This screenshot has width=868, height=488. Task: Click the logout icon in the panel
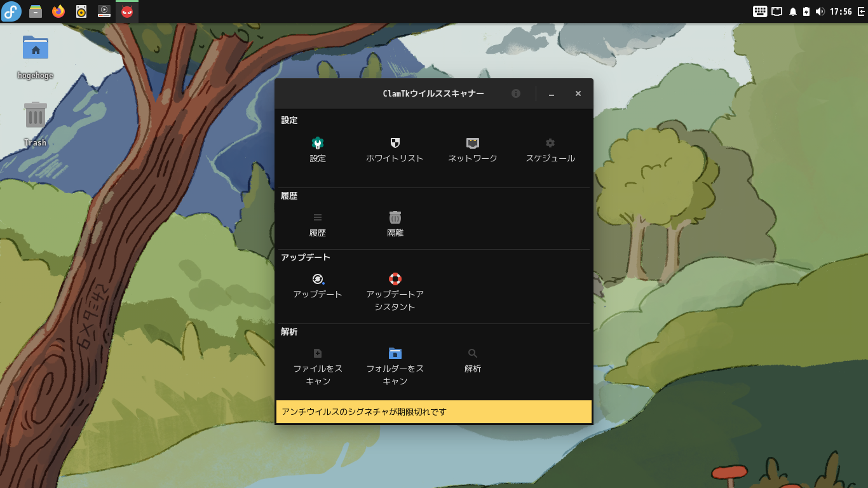[x=860, y=11]
